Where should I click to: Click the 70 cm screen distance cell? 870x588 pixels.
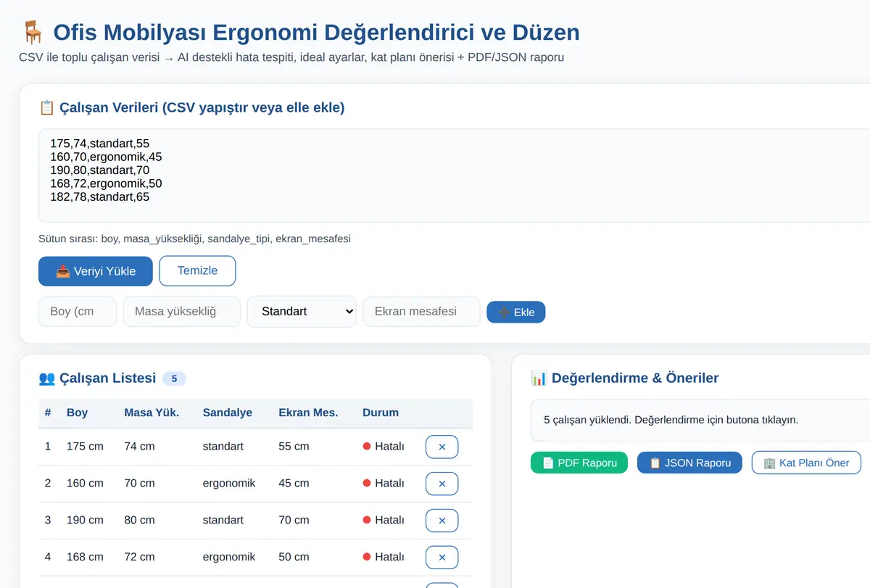pyautogui.click(x=294, y=520)
